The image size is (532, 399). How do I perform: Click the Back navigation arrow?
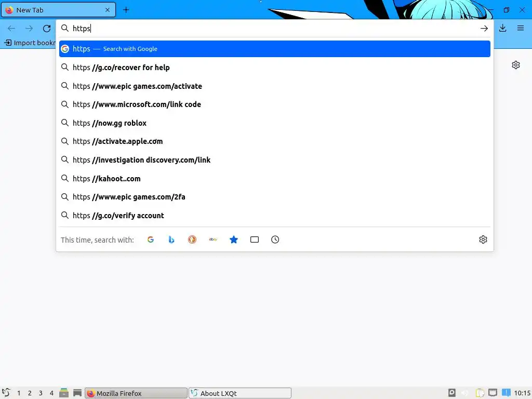click(x=11, y=29)
